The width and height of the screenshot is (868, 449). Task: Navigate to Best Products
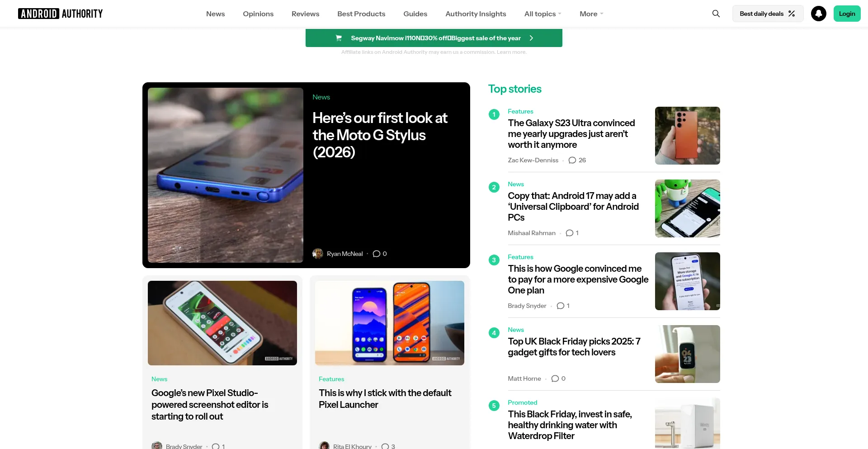[361, 14]
